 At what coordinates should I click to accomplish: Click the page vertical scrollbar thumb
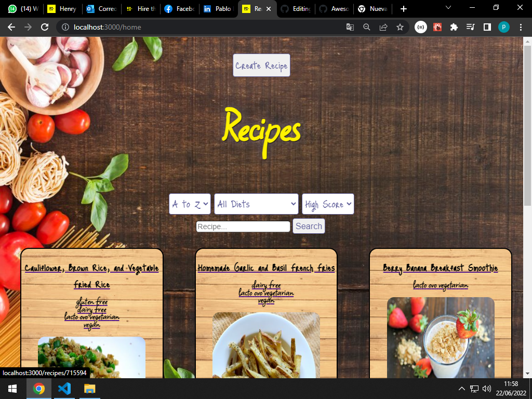[527, 126]
